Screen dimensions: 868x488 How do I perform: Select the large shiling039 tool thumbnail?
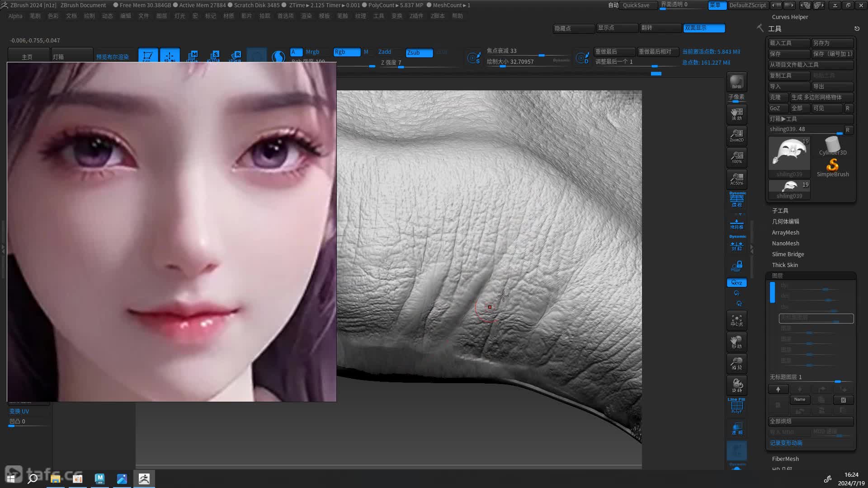click(789, 157)
